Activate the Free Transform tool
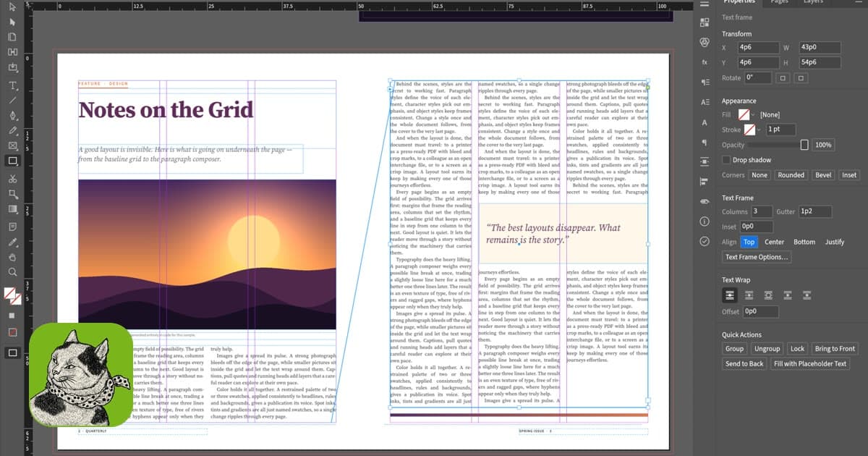868x456 pixels. (x=13, y=194)
